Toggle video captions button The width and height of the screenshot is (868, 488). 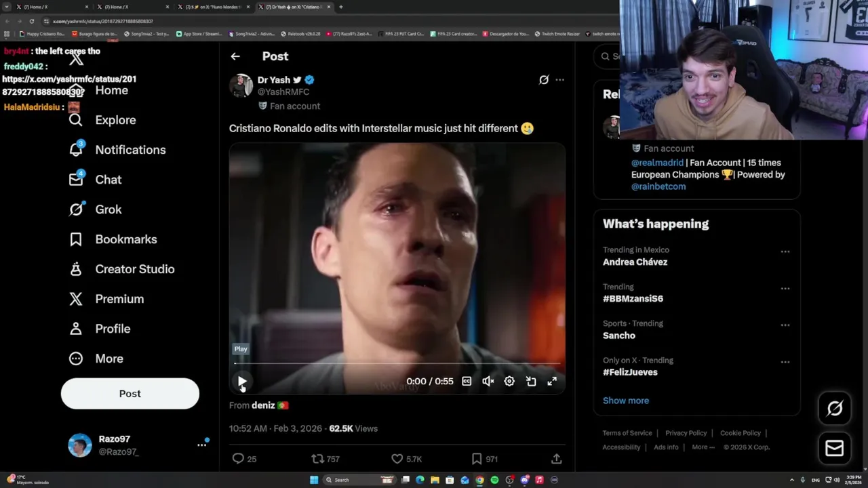pos(467,382)
